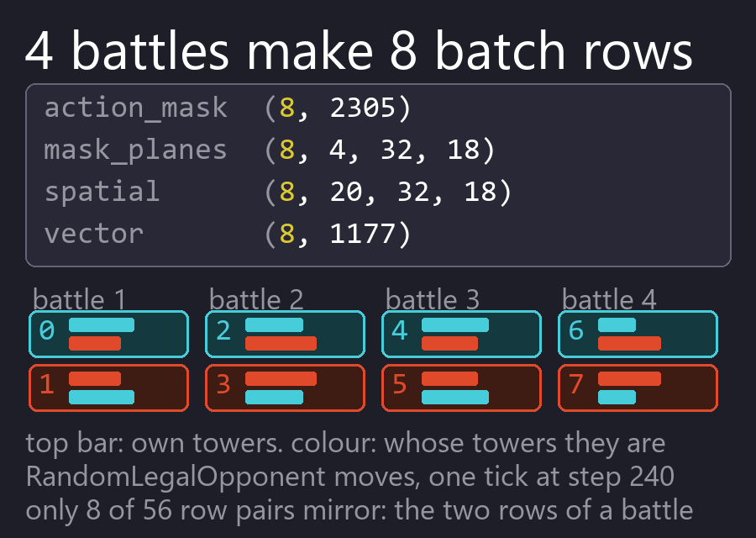Select batch row card 1
This screenshot has height=538, width=756.
click(x=108, y=388)
